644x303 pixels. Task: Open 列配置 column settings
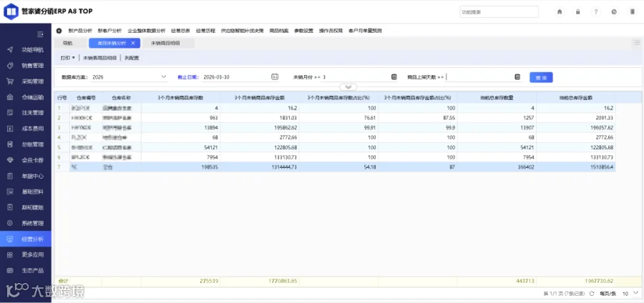[x=132, y=58]
